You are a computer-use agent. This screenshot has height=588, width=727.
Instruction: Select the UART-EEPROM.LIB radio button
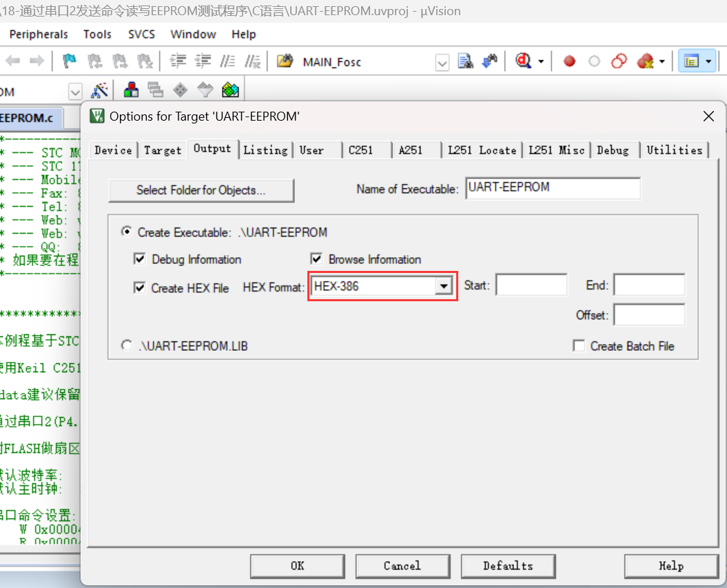(127, 345)
